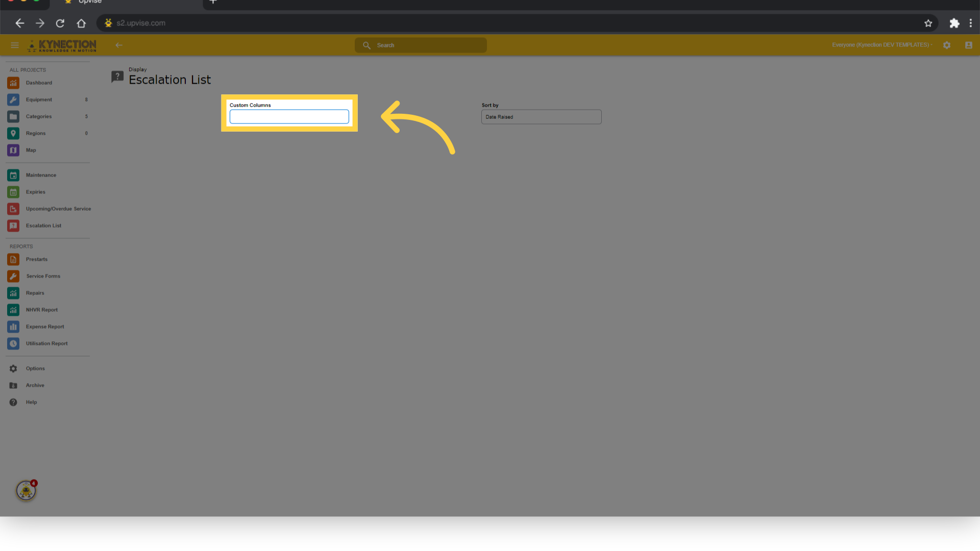Screen dimensions: 980x551
Task: Click the Kynection logo
Action: (x=62, y=45)
